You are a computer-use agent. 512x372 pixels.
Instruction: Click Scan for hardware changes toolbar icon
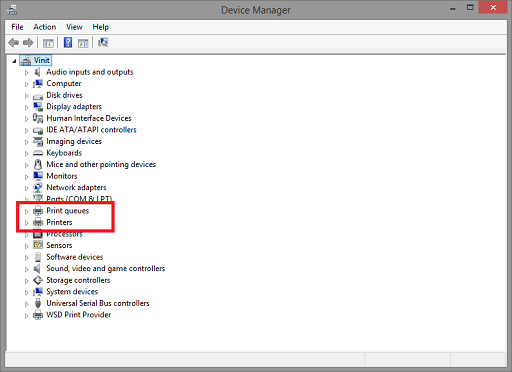(103, 42)
